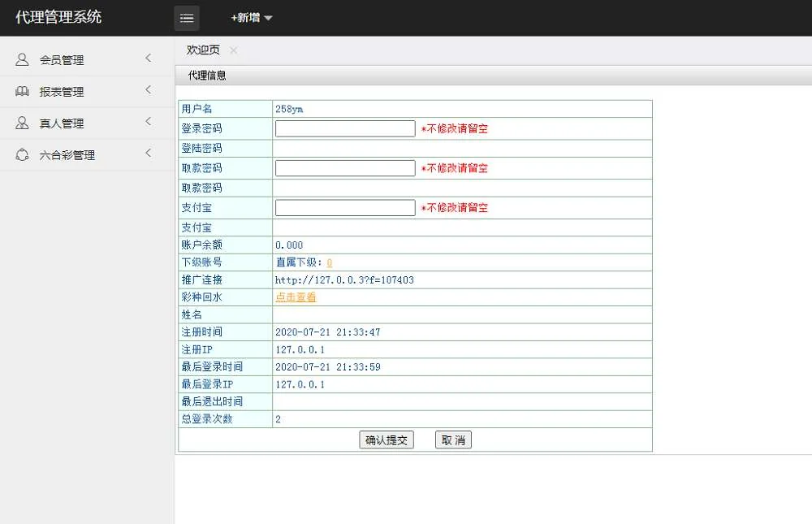
Task: Focus the 登录密码 input field
Action: click(x=345, y=128)
